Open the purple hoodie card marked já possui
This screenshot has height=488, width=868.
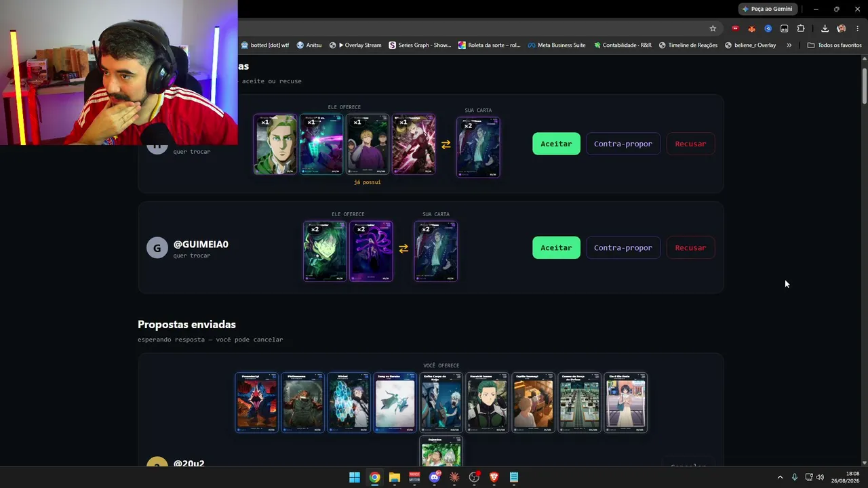click(x=368, y=144)
